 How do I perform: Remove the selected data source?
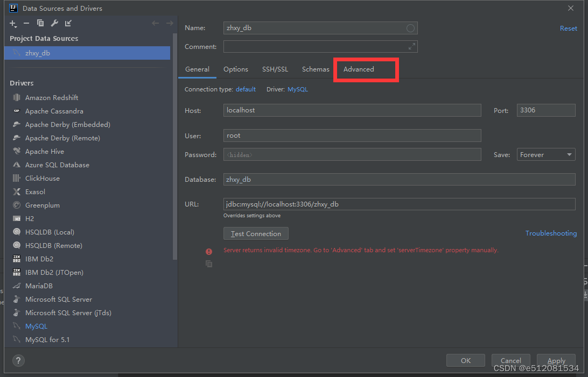click(26, 23)
